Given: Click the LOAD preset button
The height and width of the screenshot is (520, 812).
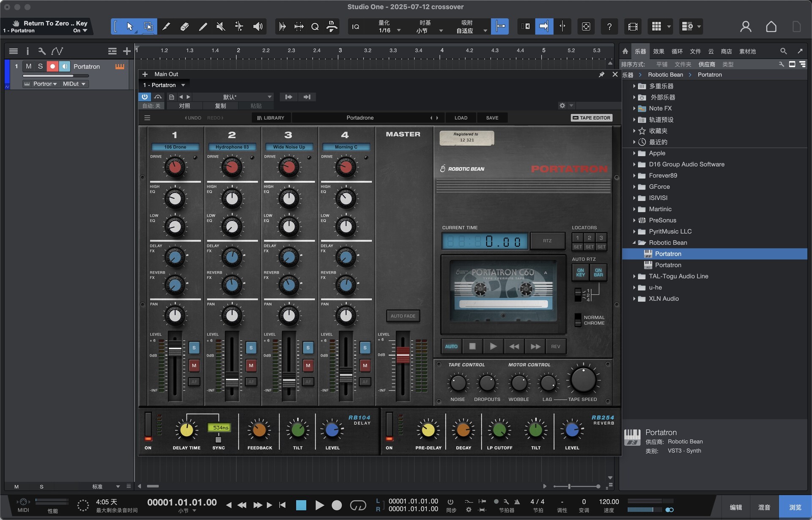Looking at the screenshot, I should point(461,118).
